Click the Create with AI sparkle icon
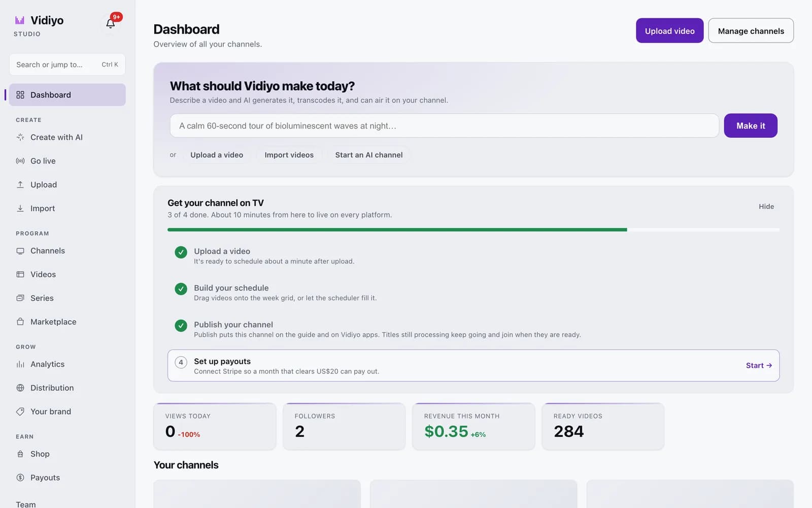812x508 pixels. [20, 137]
